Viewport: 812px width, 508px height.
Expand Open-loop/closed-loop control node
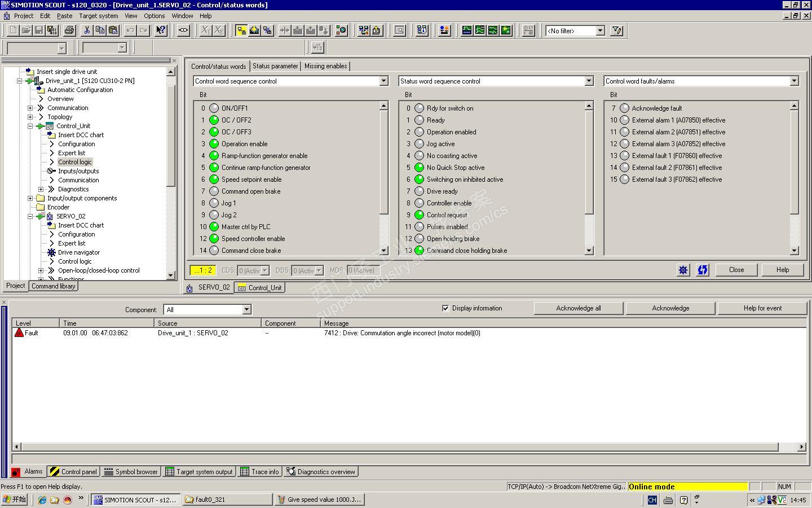41,270
